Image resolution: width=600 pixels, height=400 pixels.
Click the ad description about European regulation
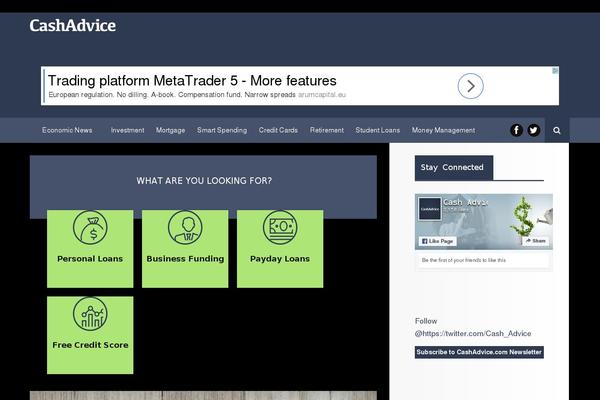172,95
